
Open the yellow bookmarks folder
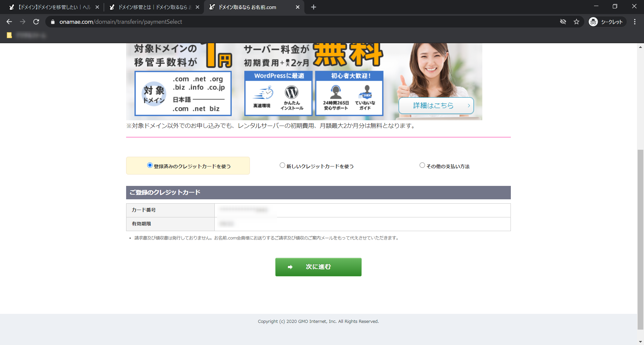[9, 35]
